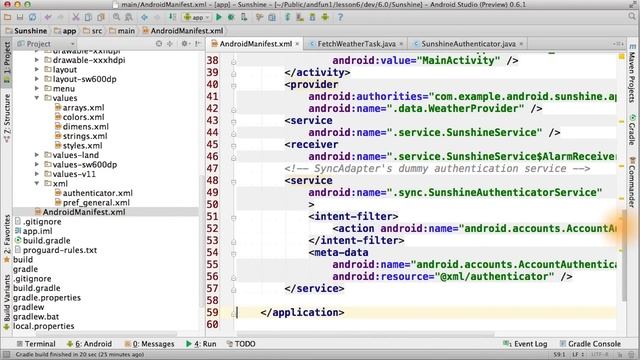This screenshot has width=640, height=360.
Task: Toggle code fold at line 51 intent-filter
Action: pos(233,217)
